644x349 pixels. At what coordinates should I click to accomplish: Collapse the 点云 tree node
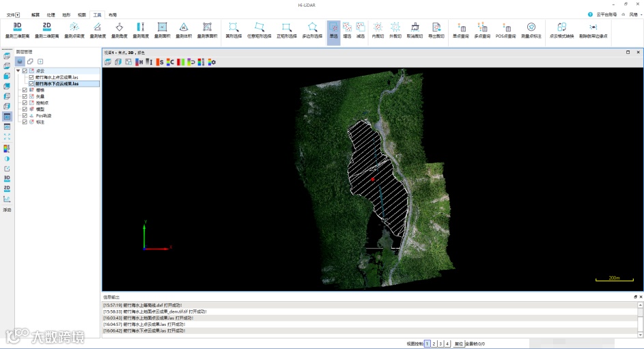(x=18, y=70)
